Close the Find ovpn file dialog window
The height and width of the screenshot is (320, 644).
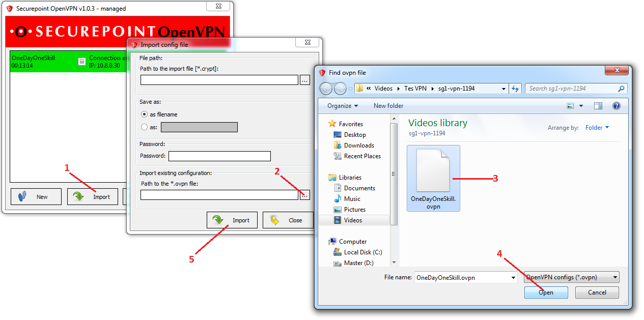click(616, 70)
